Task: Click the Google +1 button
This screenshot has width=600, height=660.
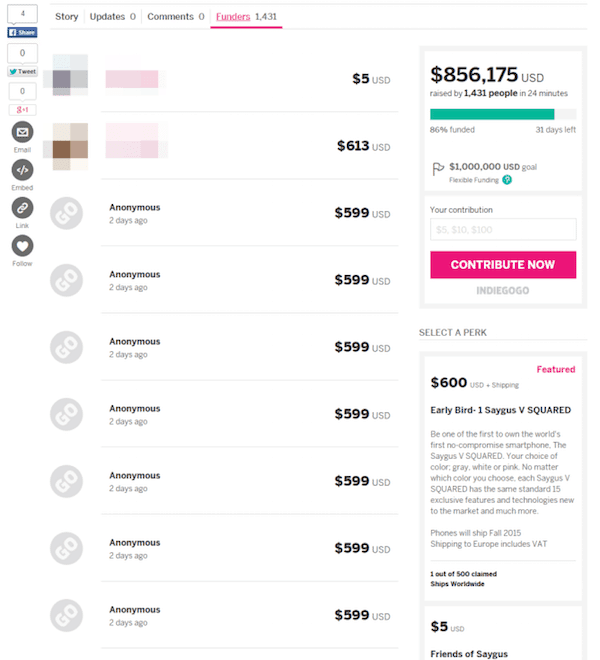Action: pyautogui.click(x=22, y=110)
